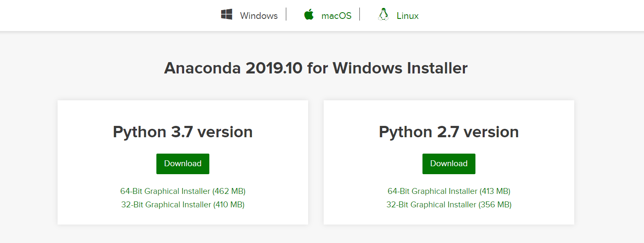This screenshot has height=243, width=644.
Task: Open 64-Bit Graphical Installer (462 MB) link
Action: click(x=183, y=191)
